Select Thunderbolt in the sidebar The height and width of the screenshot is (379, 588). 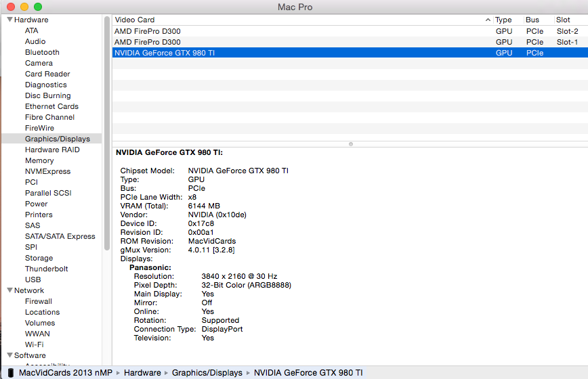47,269
